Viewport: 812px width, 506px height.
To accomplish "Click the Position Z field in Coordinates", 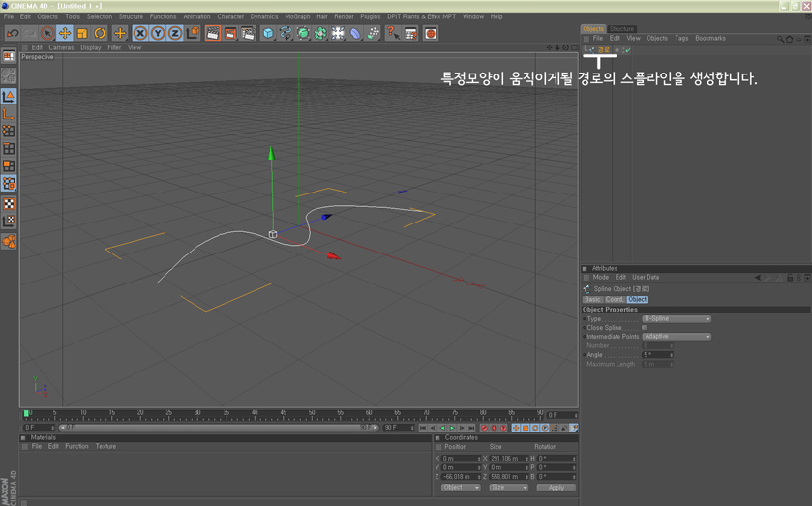I will [x=461, y=476].
